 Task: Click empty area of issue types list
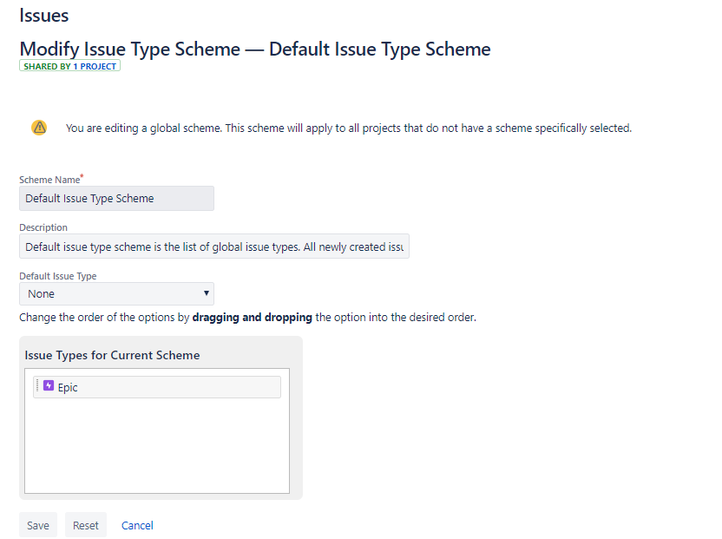click(x=157, y=446)
